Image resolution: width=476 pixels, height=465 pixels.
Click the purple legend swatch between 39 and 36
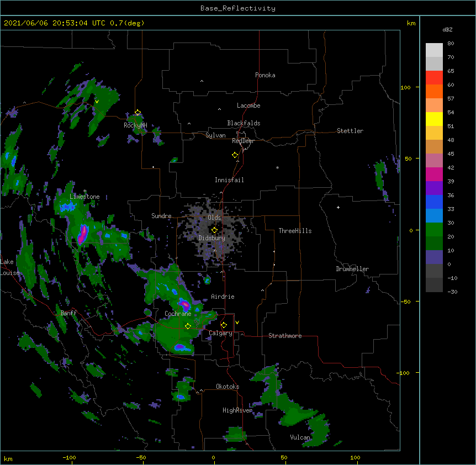pos(434,188)
